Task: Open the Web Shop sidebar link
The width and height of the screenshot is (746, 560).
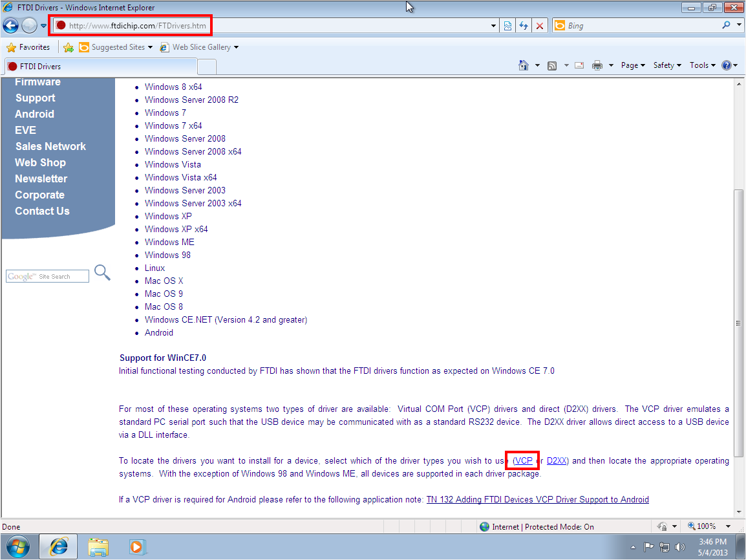Action: click(40, 163)
